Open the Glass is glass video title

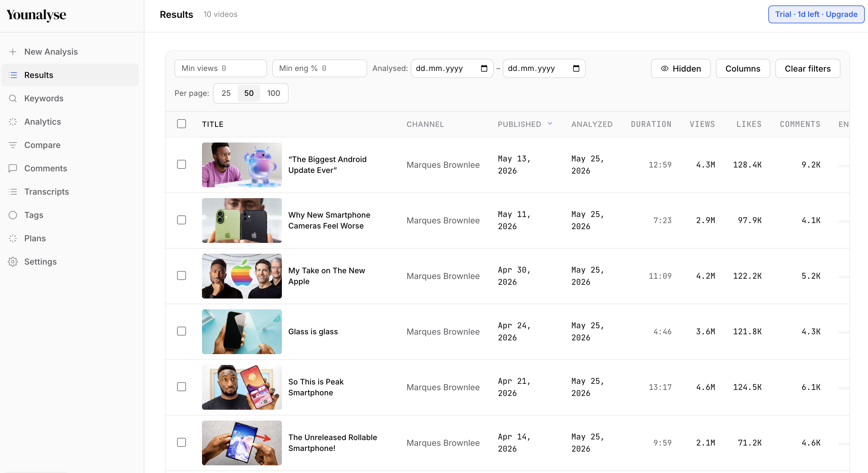313,331
